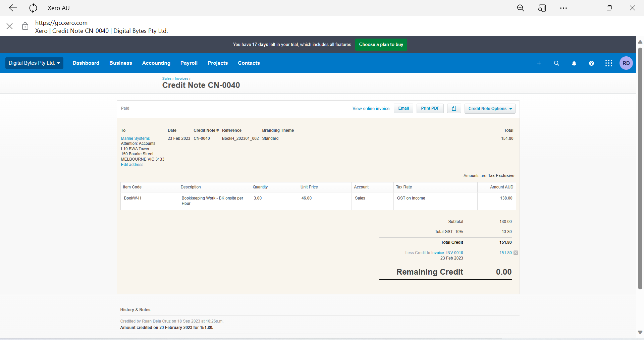Open the cast/read aloud icon in title bar
644x340 pixels.
pos(542,8)
